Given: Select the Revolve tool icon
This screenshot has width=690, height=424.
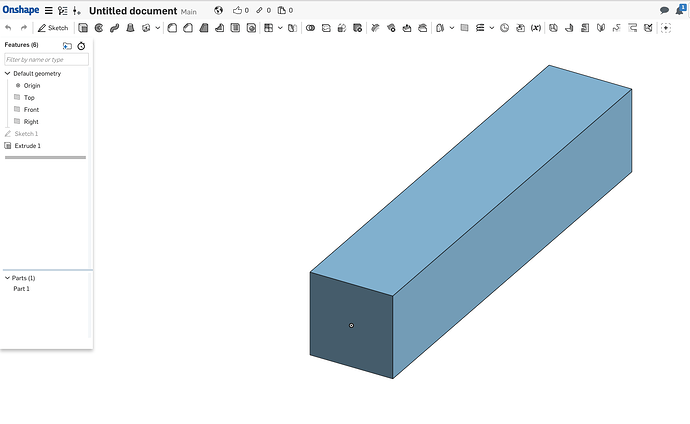Looking at the screenshot, I should click(x=99, y=28).
